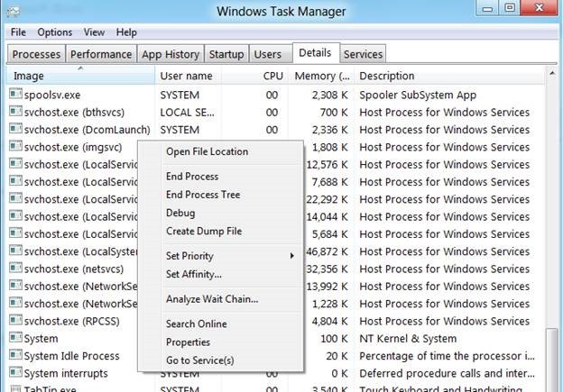Choose Set Affinity... in context menu

pyautogui.click(x=194, y=274)
